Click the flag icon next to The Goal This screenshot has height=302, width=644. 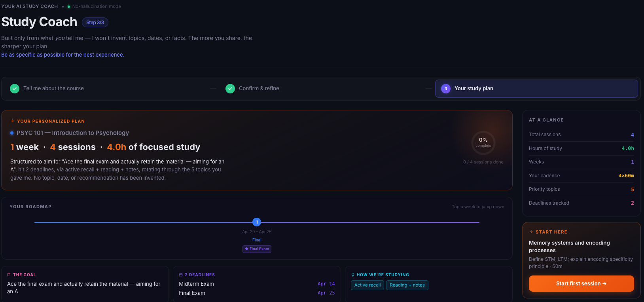tap(9, 275)
